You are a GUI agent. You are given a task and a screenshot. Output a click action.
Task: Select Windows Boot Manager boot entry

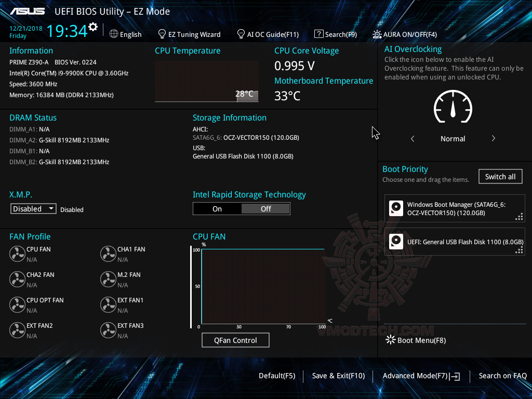pyautogui.click(x=455, y=208)
